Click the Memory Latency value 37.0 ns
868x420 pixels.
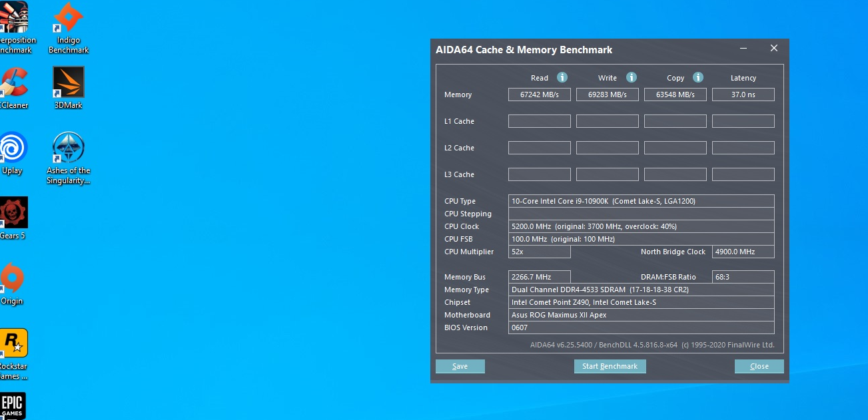pyautogui.click(x=743, y=95)
